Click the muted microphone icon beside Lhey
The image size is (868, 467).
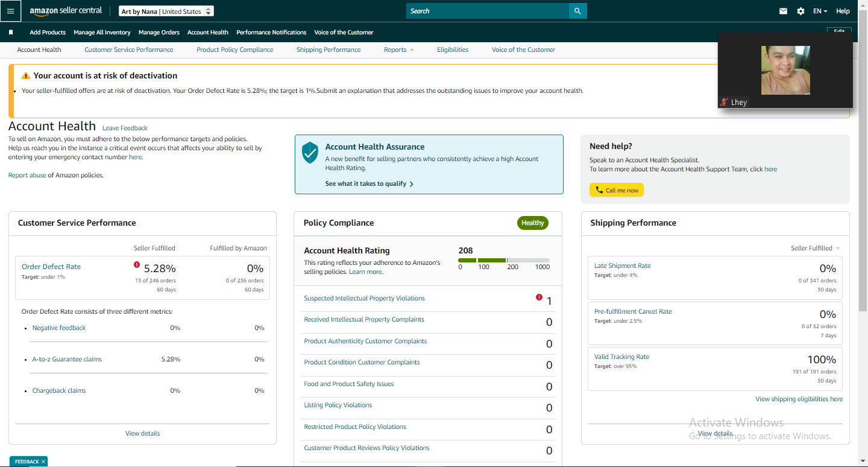[724, 102]
